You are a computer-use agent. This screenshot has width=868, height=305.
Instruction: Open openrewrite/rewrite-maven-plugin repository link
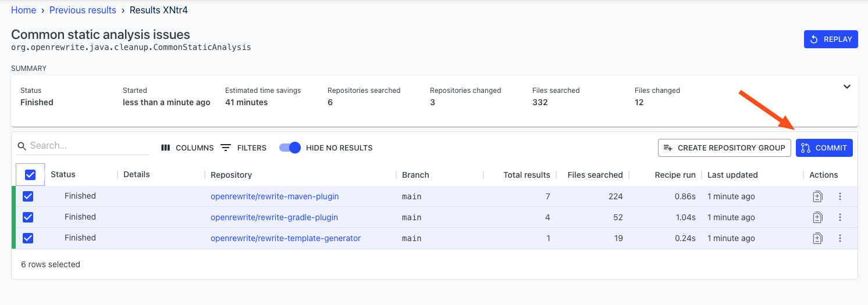pos(275,196)
